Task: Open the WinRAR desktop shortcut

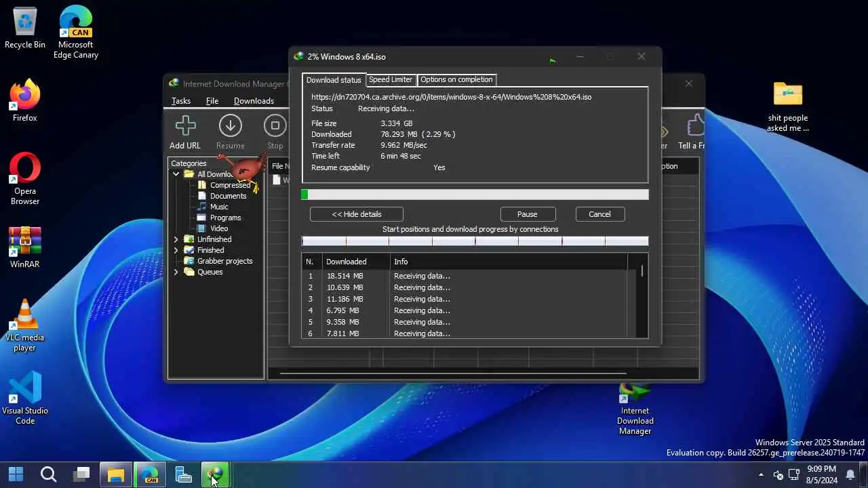Action: coord(25,247)
